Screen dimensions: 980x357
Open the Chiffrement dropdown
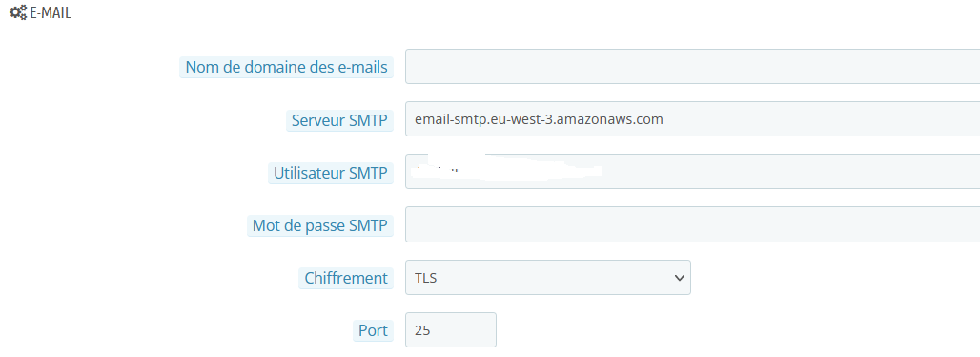tap(548, 277)
